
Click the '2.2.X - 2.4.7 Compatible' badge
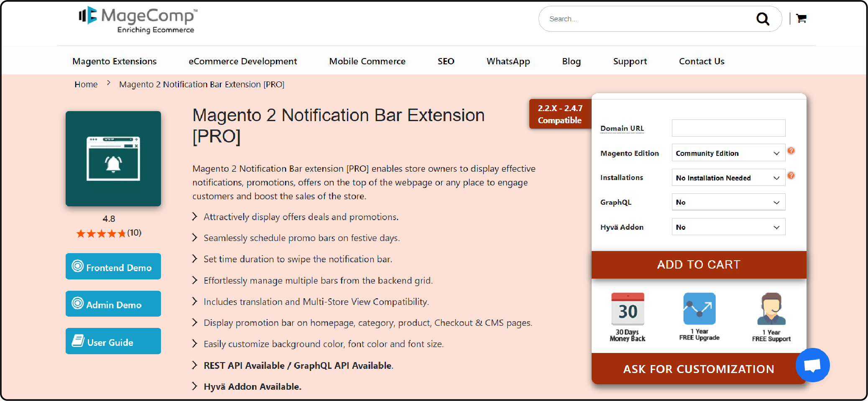coord(560,114)
